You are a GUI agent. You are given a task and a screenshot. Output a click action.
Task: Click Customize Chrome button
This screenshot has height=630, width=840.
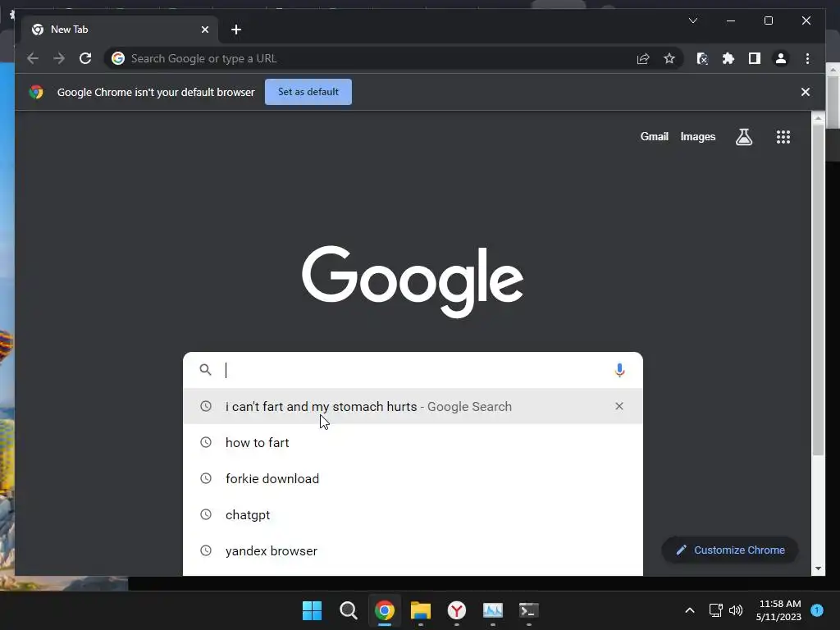click(729, 550)
